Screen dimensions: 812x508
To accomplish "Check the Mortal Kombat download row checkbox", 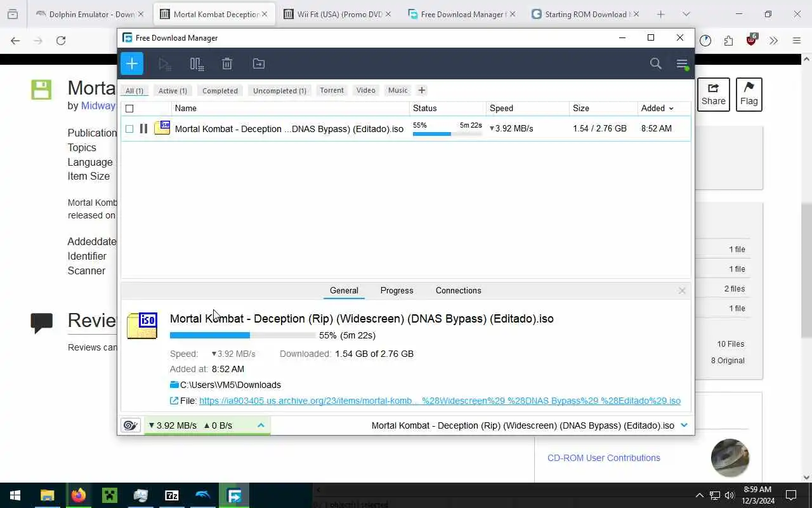I will click(x=129, y=129).
